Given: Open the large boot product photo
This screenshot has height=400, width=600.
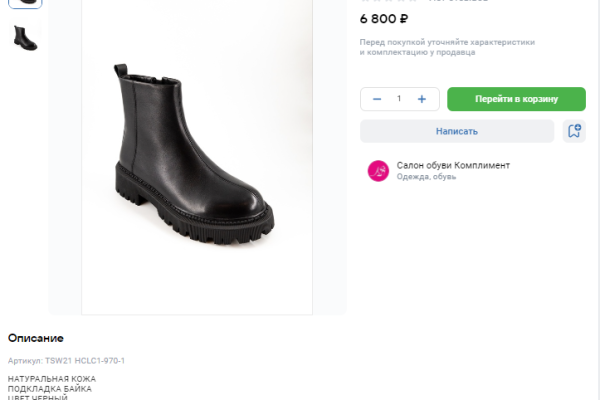Looking at the screenshot, I should tap(197, 155).
